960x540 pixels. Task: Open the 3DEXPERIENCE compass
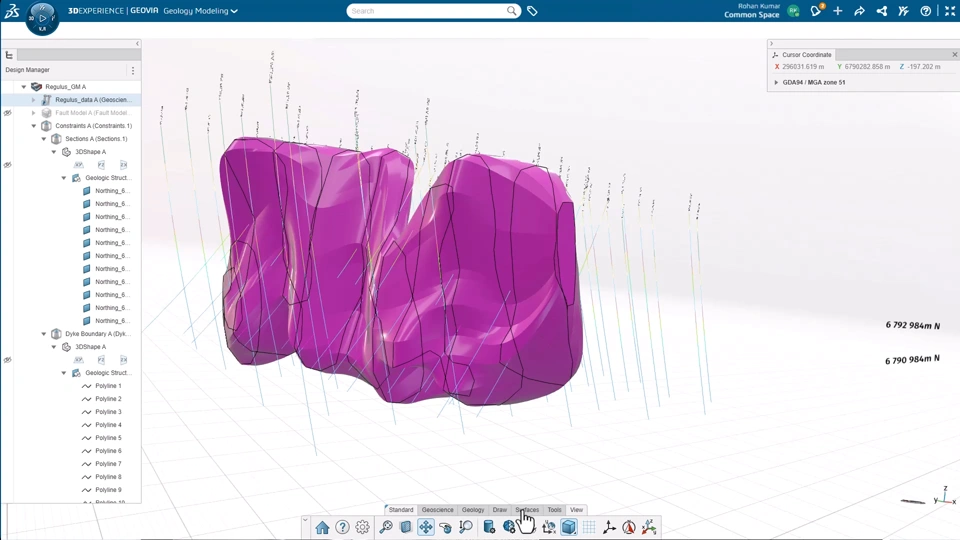coord(42,18)
